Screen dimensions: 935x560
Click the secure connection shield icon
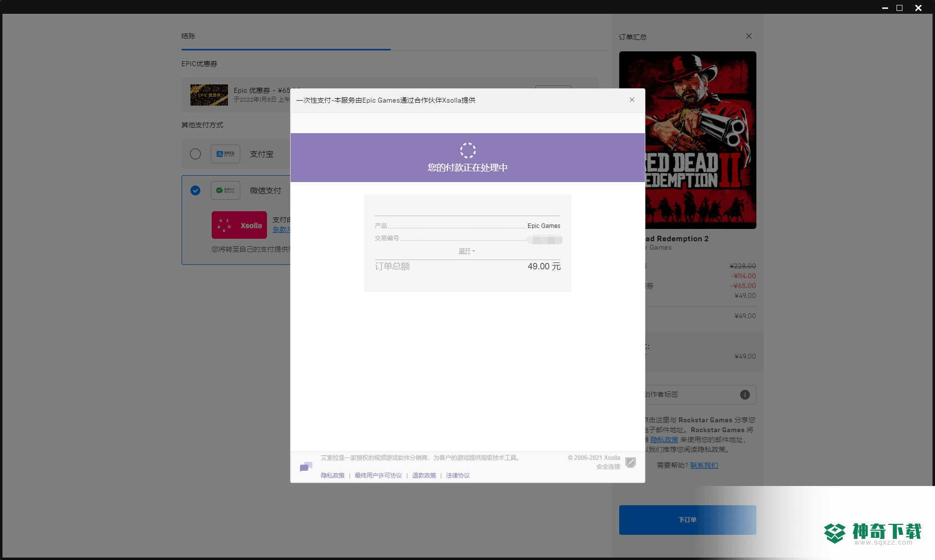tap(631, 462)
